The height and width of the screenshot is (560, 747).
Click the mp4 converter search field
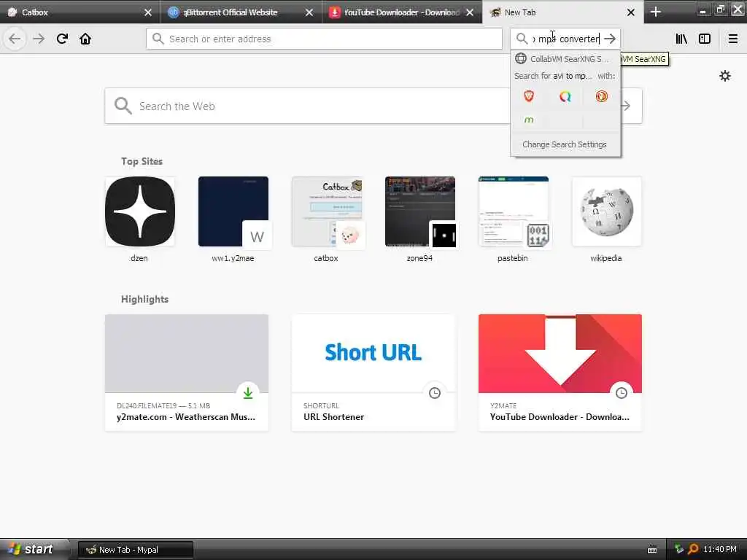(565, 39)
